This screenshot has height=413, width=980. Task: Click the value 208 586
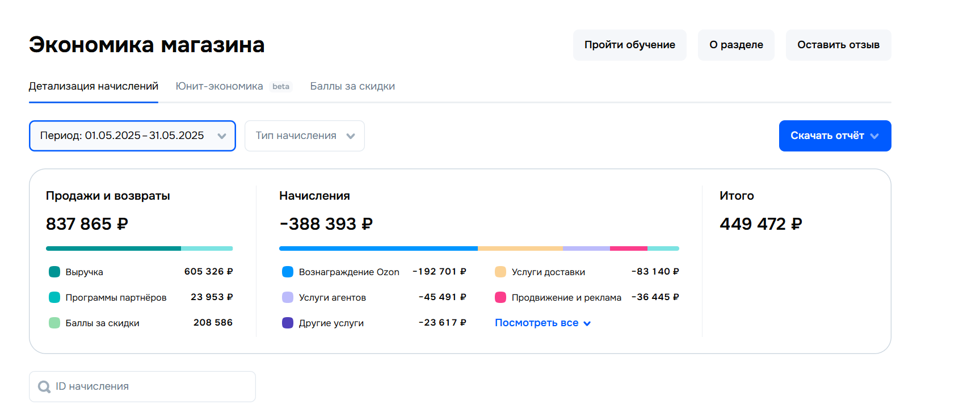pyautogui.click(x=213, y=323)
